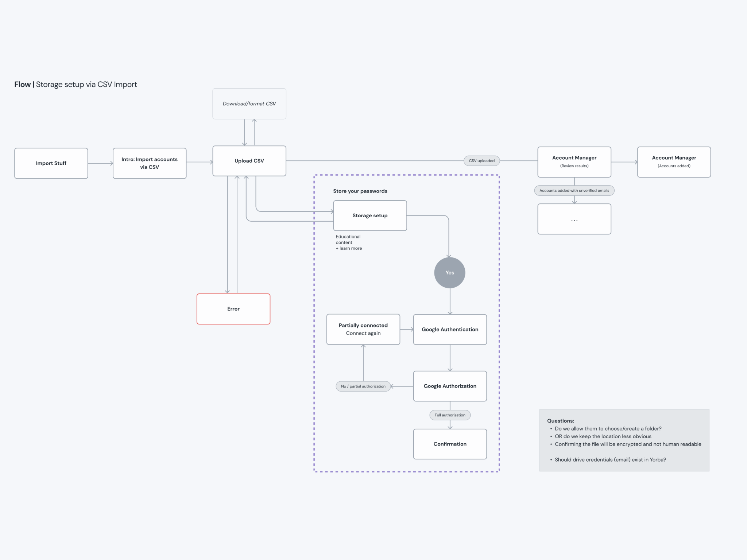Click the No / partial authorization pill

coord(363,386)
